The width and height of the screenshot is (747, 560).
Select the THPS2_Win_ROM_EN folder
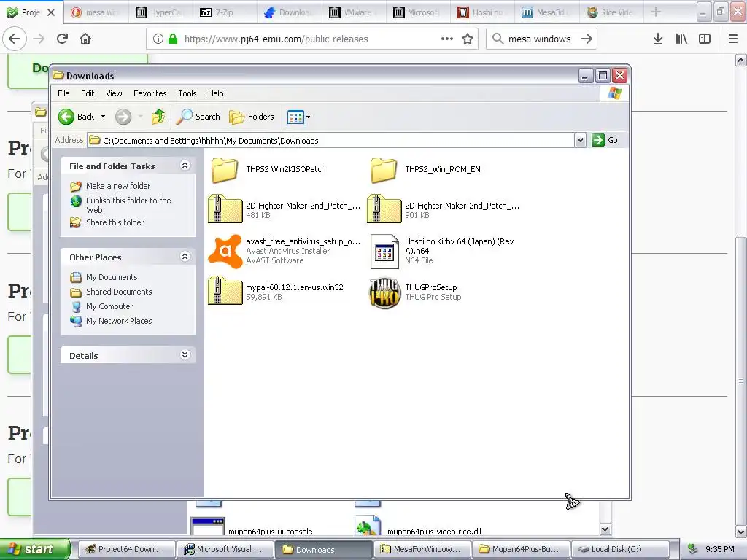pos(425,169)
